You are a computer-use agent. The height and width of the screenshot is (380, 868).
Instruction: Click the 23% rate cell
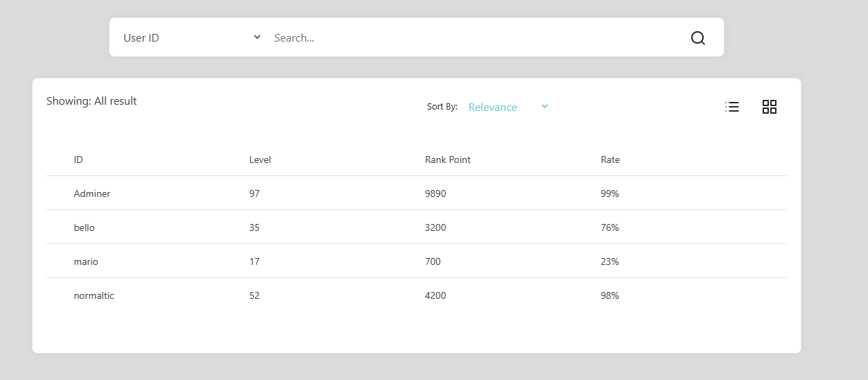(x=610, y=261)
